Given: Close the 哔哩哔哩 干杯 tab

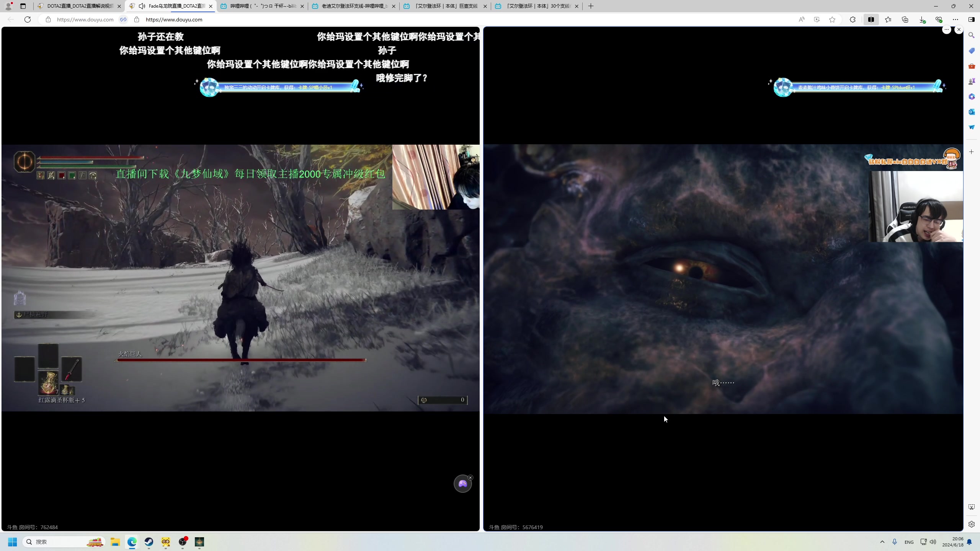Looking at the screenshot, I should 302,6.
